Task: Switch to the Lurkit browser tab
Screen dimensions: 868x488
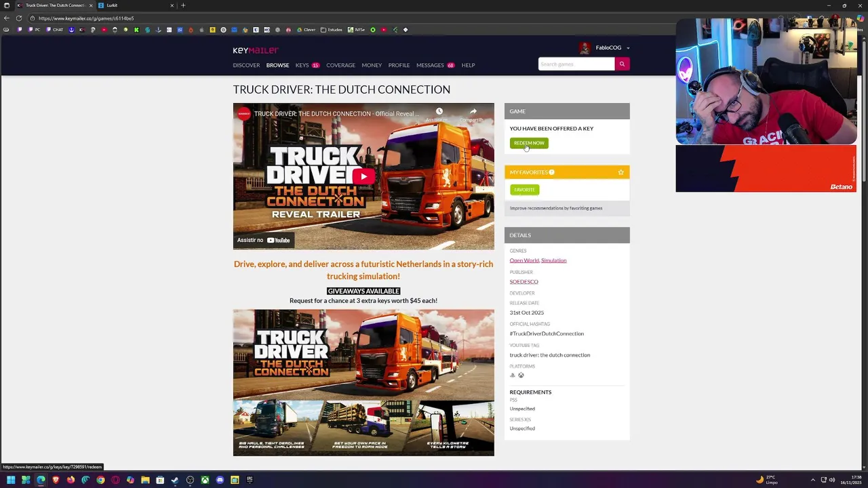Action: coord(136,5)
